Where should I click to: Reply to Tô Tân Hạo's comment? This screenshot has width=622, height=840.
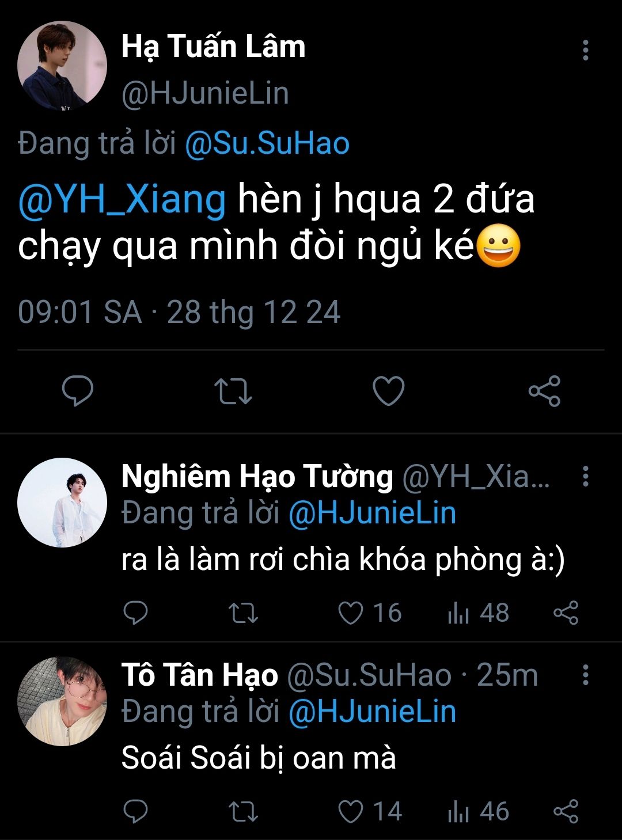tap(136, 812)
